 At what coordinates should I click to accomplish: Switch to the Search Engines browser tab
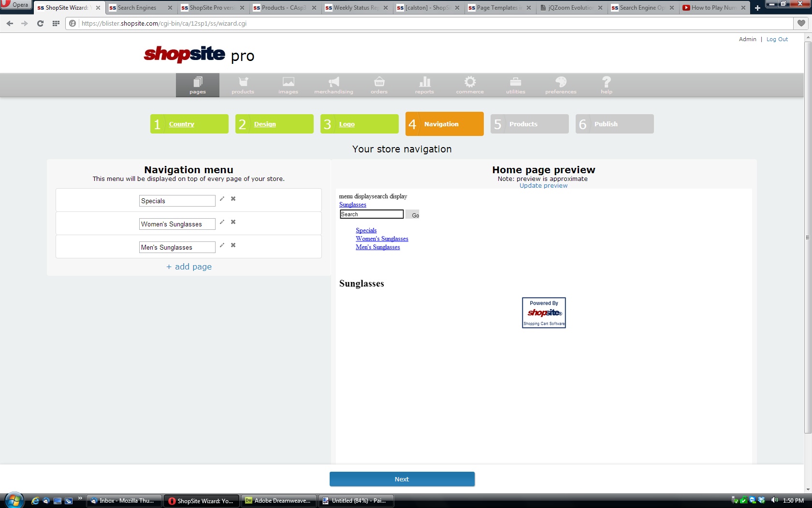137,8
